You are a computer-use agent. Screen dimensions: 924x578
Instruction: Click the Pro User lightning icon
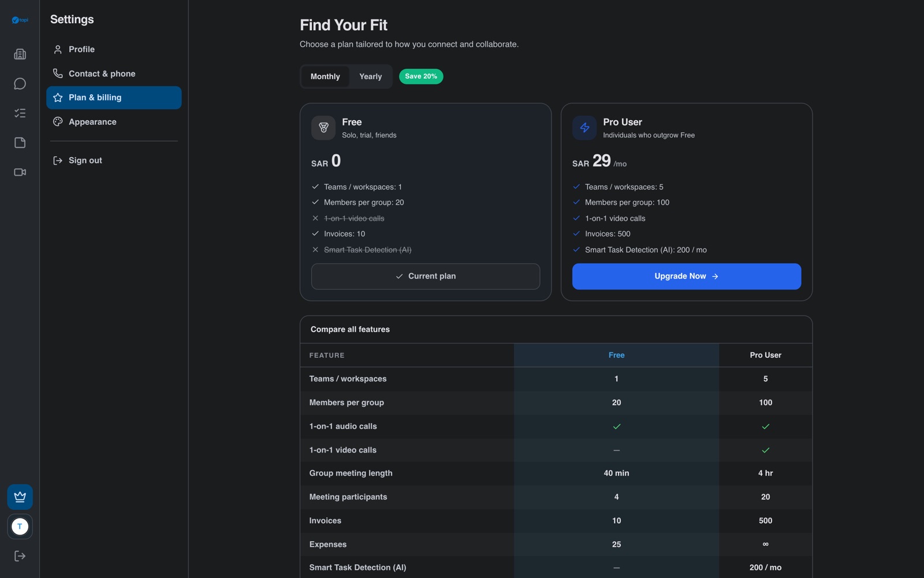point(584,128)
